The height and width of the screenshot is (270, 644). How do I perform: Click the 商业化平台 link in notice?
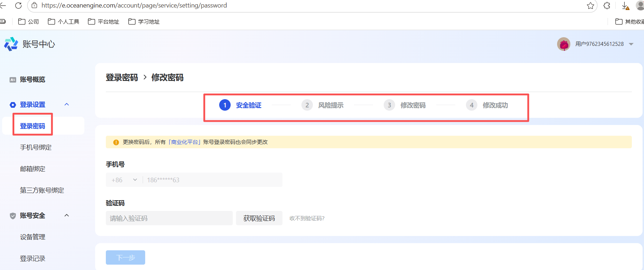coord(185,142)
